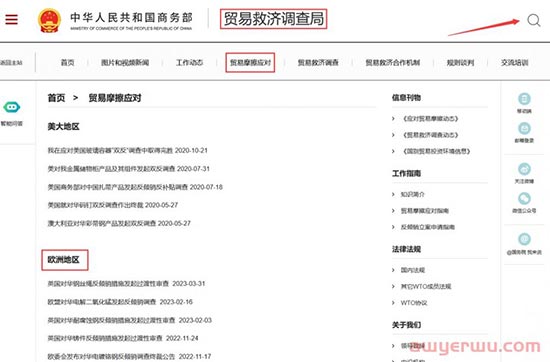The image size is (550, 362).
Task: Click the last sidebar icon starting with @
Action: pyautogui.click(x=524, y=239)
